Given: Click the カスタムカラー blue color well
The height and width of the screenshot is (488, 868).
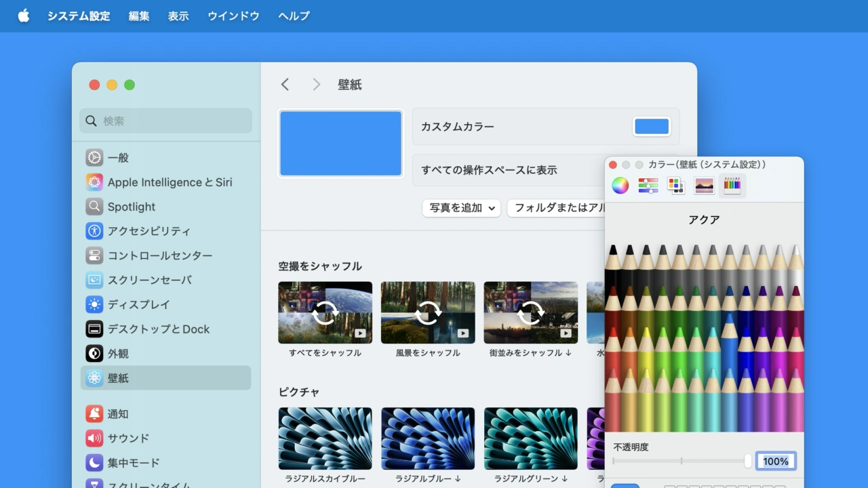Looking at the screenshot, I should (651, 127).
